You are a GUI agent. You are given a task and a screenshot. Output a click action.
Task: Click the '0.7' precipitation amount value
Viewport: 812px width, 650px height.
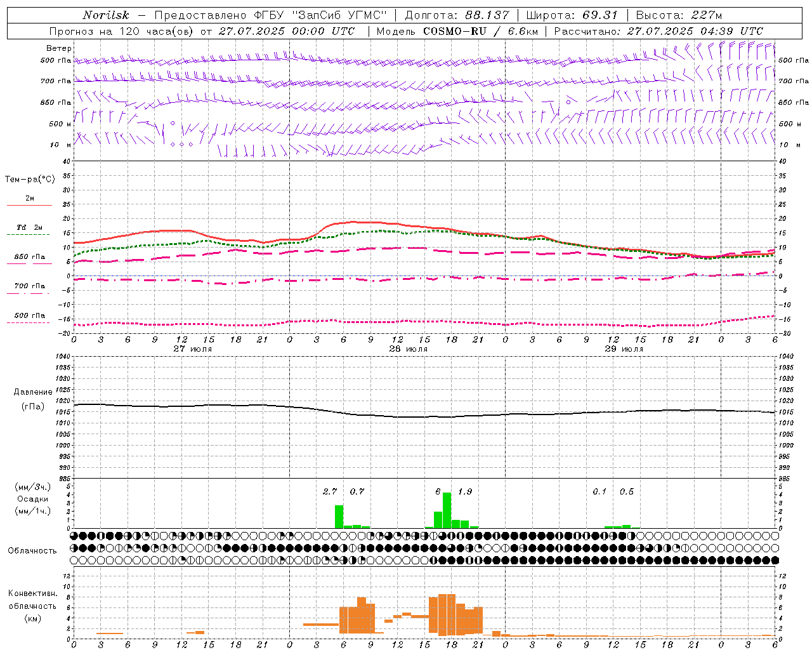357,491
